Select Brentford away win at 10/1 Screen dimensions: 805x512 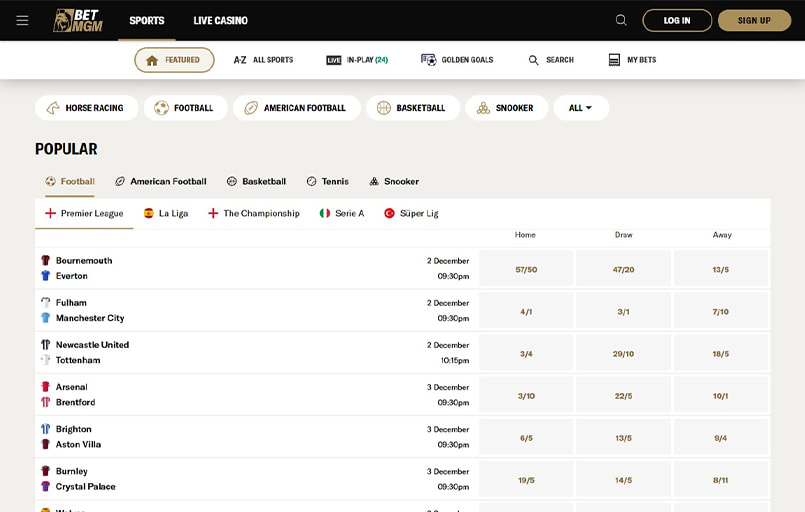pos(721,395)
